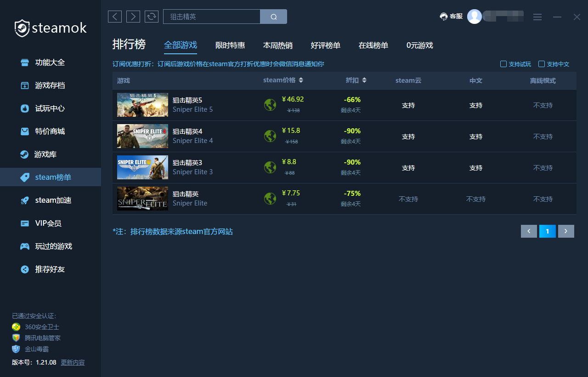Enable the 支持试玩 checkbox

503,64
